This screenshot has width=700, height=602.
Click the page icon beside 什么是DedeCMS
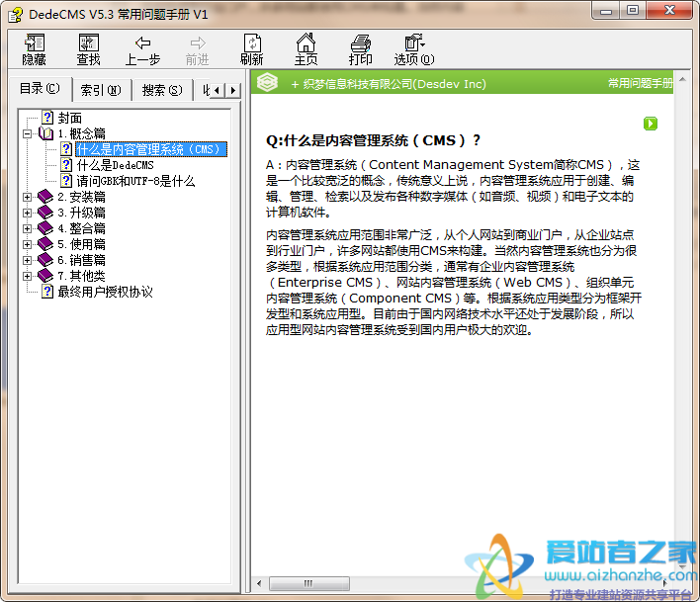click(66, 165)
